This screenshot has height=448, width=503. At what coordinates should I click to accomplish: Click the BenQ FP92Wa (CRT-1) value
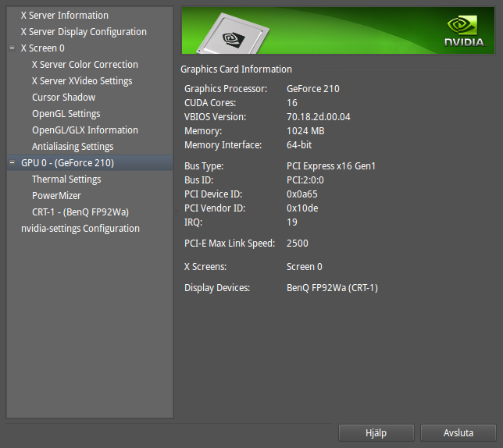point(333,288)
